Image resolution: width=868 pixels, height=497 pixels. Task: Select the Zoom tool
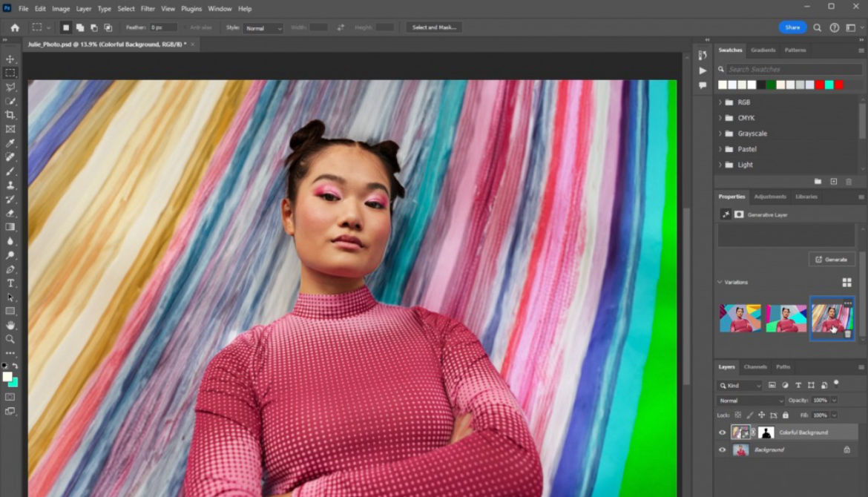point(10,339)
